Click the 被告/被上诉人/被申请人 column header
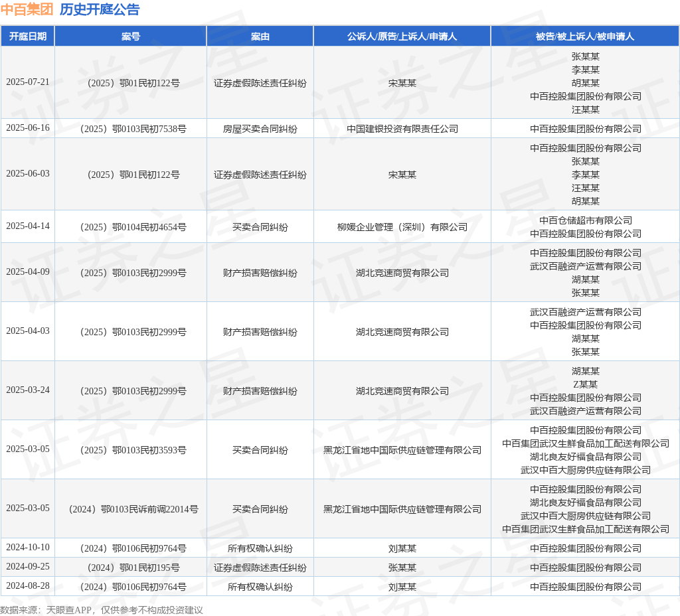Screen dimensions: 680x616 585,37
